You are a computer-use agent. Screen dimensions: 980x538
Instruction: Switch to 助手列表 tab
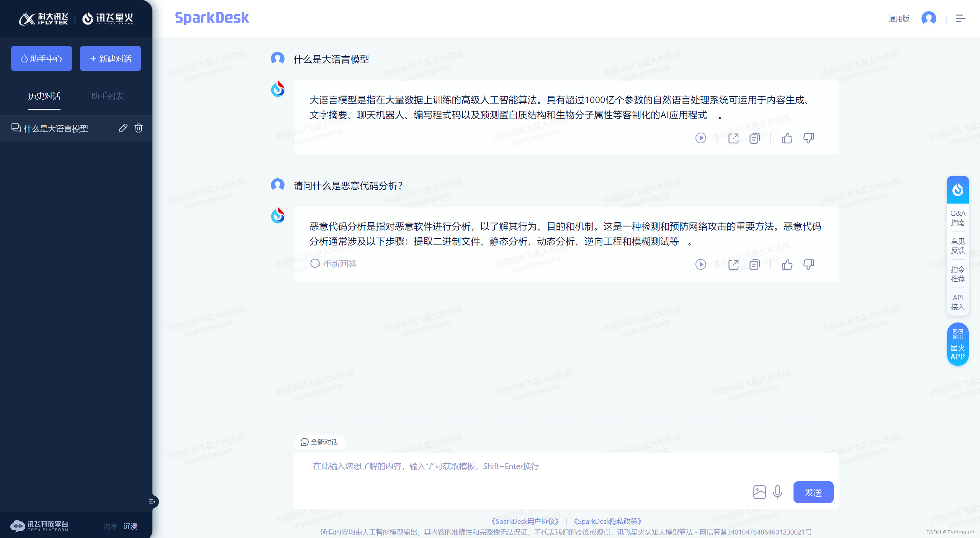coord(107,96)
